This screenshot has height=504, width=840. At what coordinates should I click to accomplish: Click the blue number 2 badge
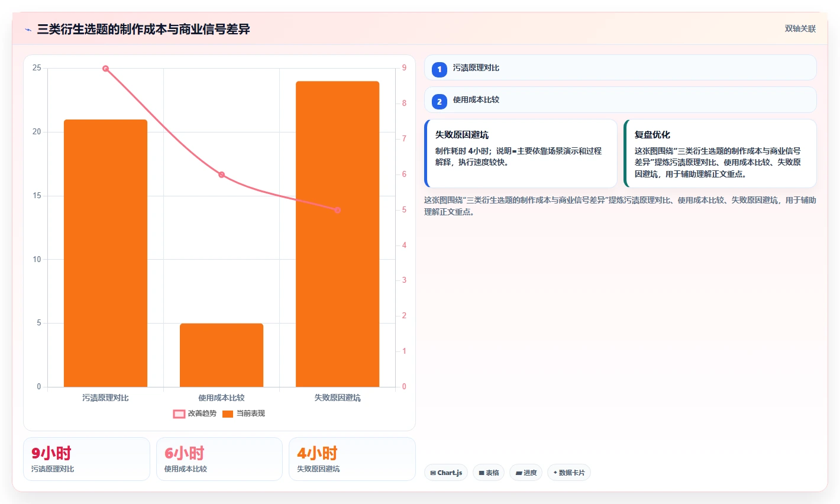[x=439, y=102]
